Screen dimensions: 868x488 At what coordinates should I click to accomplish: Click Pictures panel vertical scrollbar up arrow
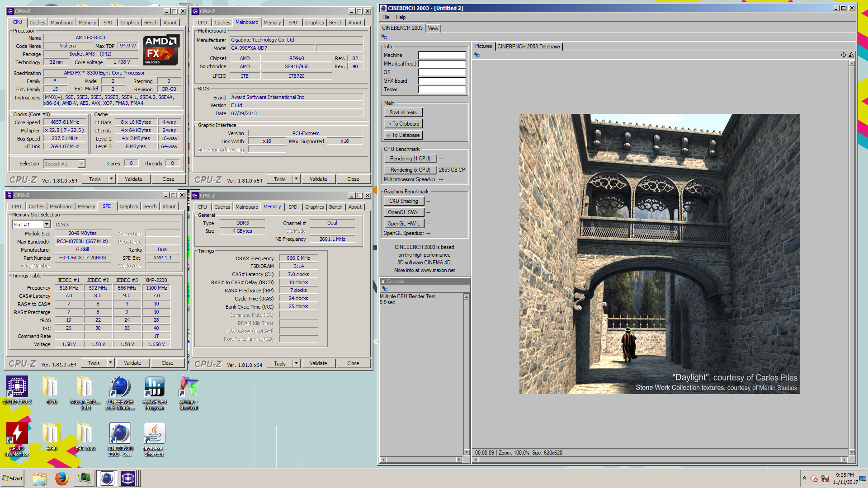coord(852,63)
